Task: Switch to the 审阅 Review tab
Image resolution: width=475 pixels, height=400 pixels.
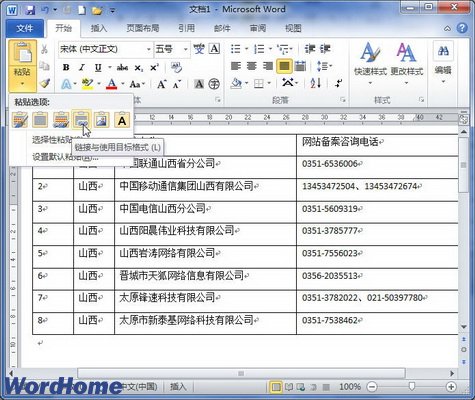Action: tap(258, 28)
